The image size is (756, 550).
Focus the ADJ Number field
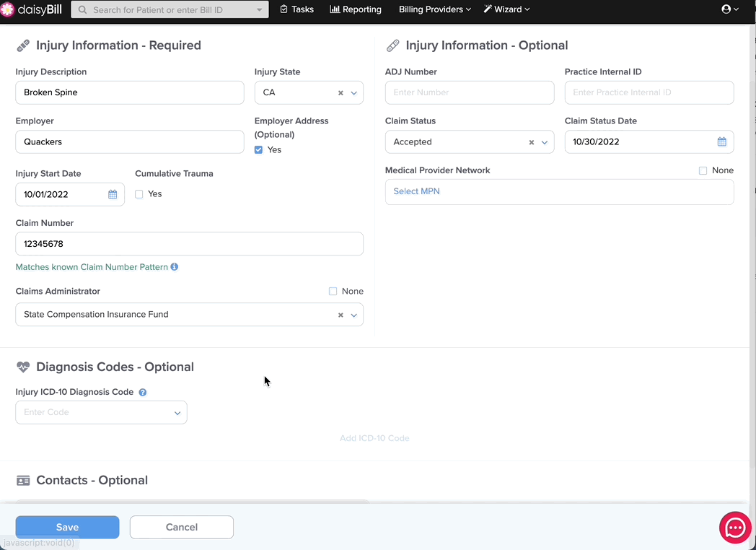coord(470,92)
